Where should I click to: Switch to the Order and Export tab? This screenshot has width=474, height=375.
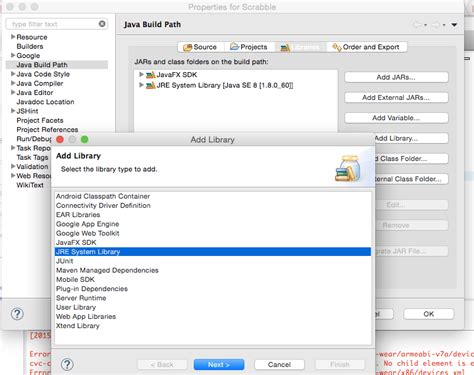click(x=367, y=47)
